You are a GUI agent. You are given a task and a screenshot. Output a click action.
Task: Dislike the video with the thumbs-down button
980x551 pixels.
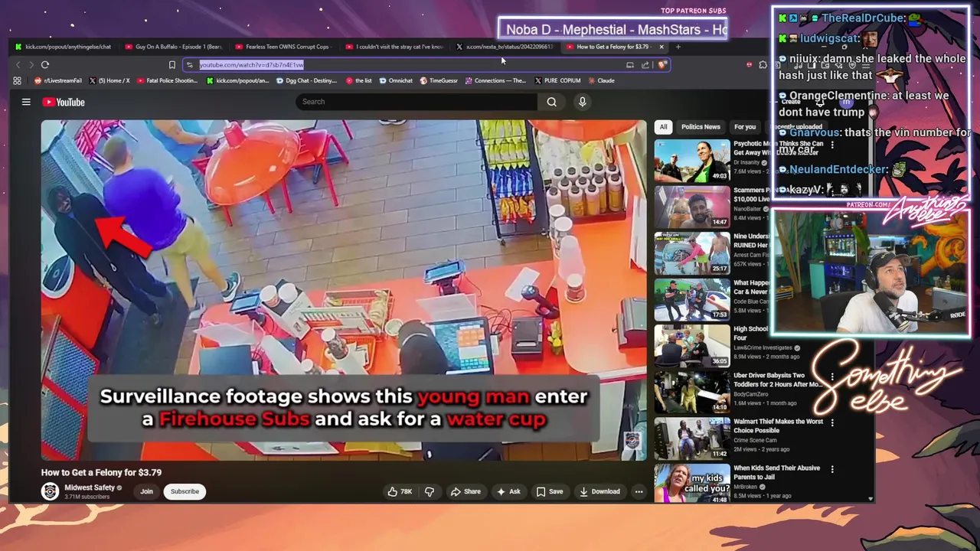[x=430, y=491]
